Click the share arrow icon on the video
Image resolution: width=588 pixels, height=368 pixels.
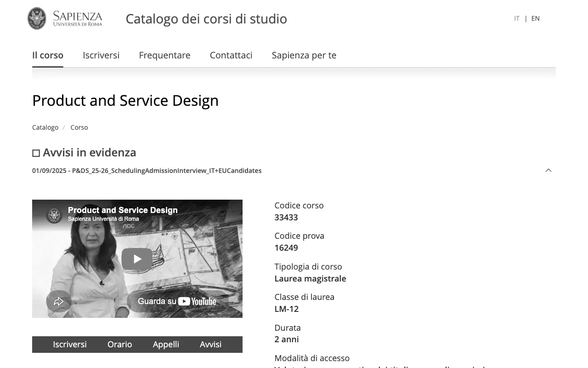point(58,301)
